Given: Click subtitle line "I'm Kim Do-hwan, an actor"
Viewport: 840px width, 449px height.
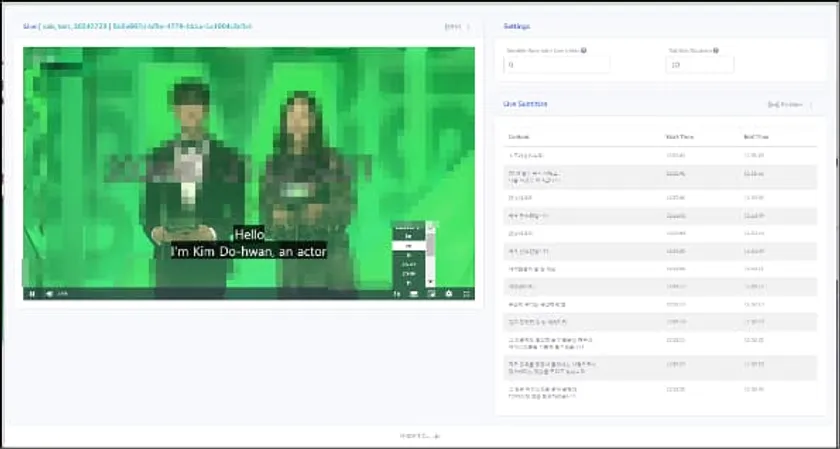Looking at the screenshot, I should point(249,251).
